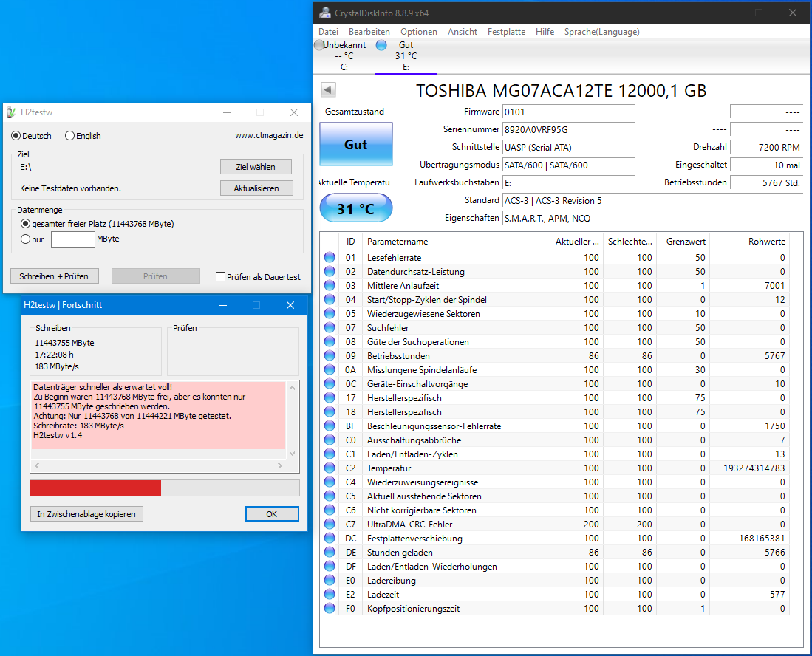The image size is (812, 656).
Task: Click the status orb for Datendurchsatz-Leistung row
Action: point(330,271)
